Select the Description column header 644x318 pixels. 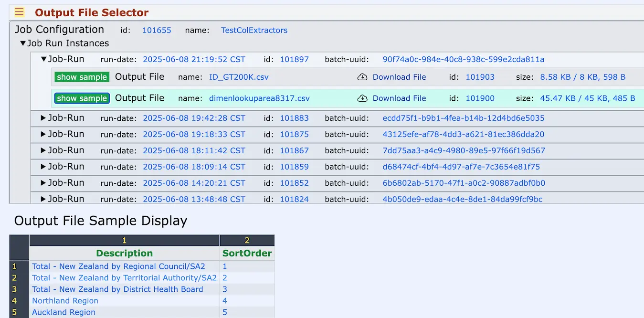[124, 253]
